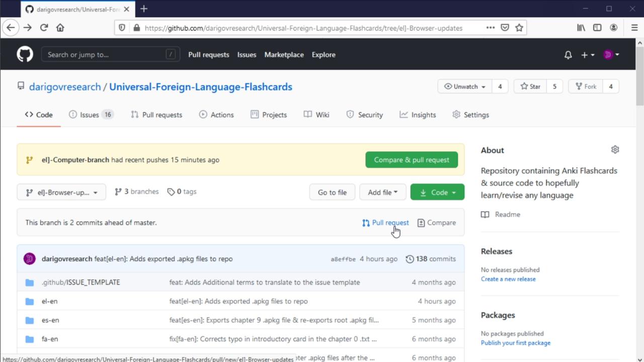Click the GitHub Octocat logo

click(25, 54)
